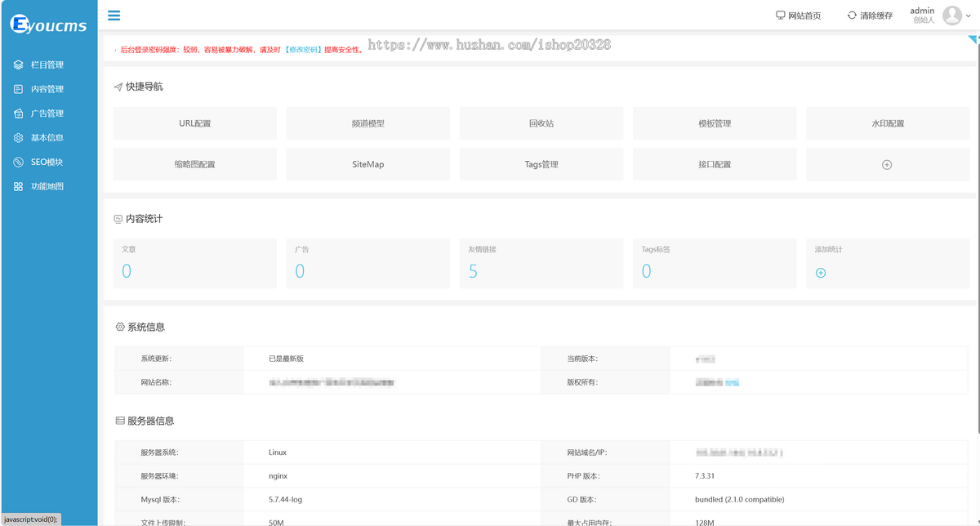The image size is (980, 526).
Task: Toggle the sidebar with the hamburger icon
Action: coord(114,15)
